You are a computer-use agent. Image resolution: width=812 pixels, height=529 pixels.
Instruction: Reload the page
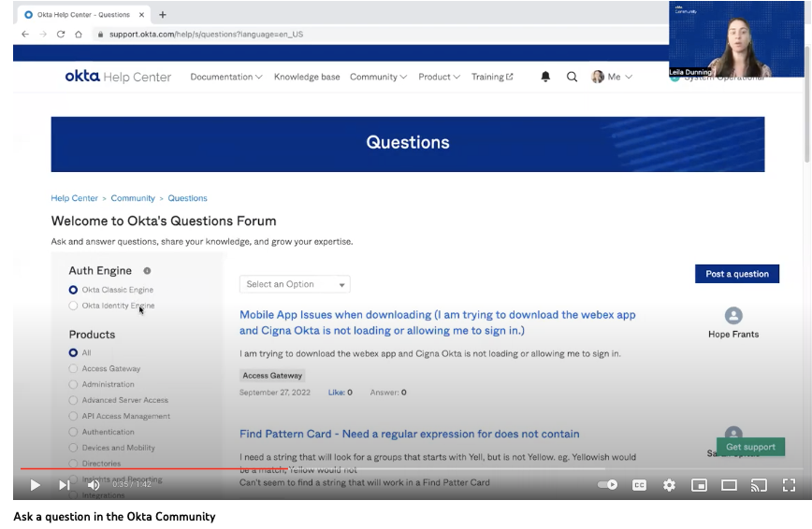(61, 35)
